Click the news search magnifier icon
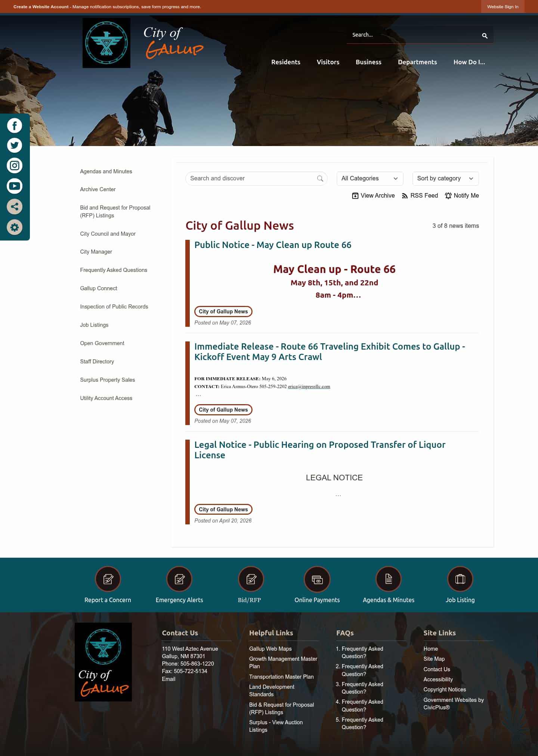538x756 pixels. click(x=320, y=179)
